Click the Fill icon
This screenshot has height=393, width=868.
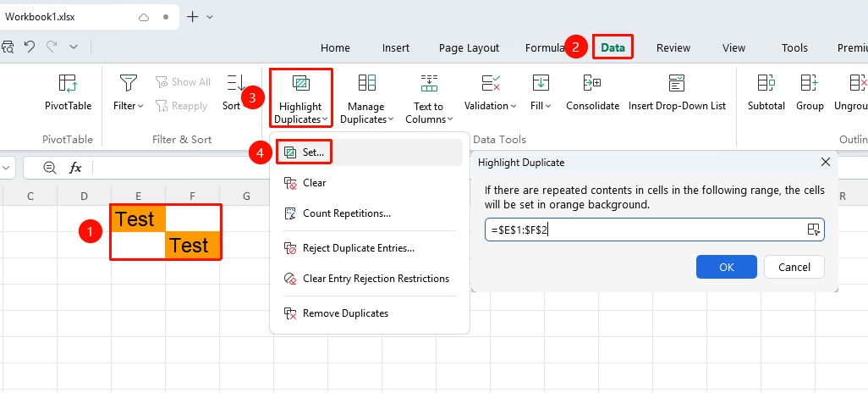(541, 83)
